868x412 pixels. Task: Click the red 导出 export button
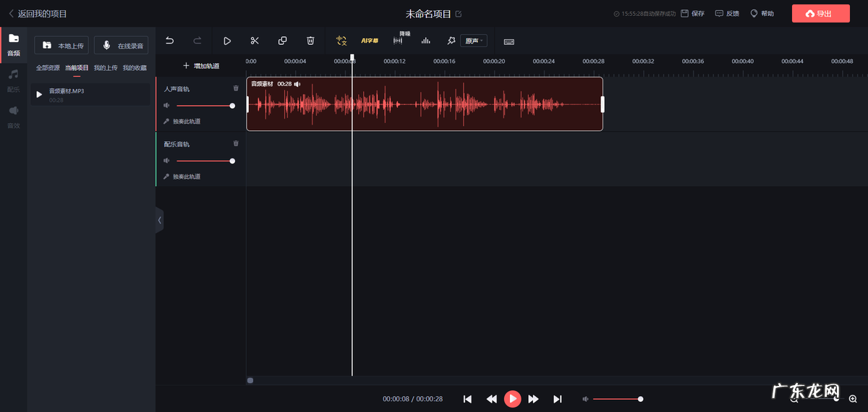(x=820, y=14)
